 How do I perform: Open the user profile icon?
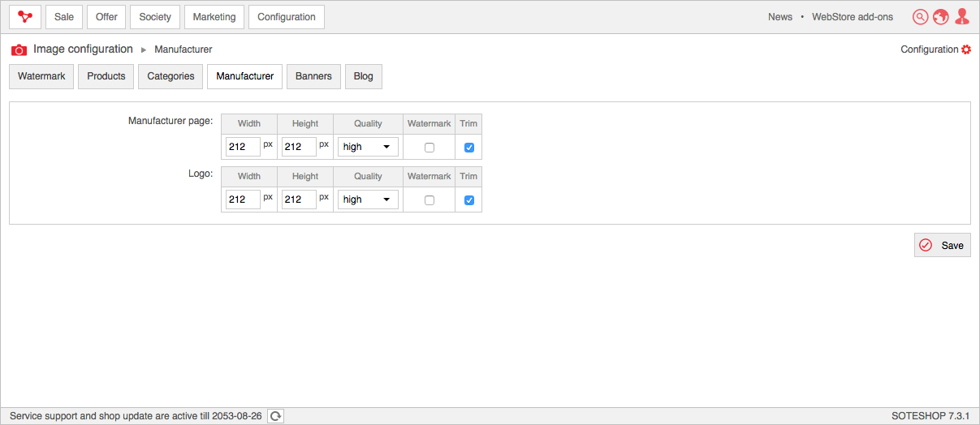coord(962,17)
